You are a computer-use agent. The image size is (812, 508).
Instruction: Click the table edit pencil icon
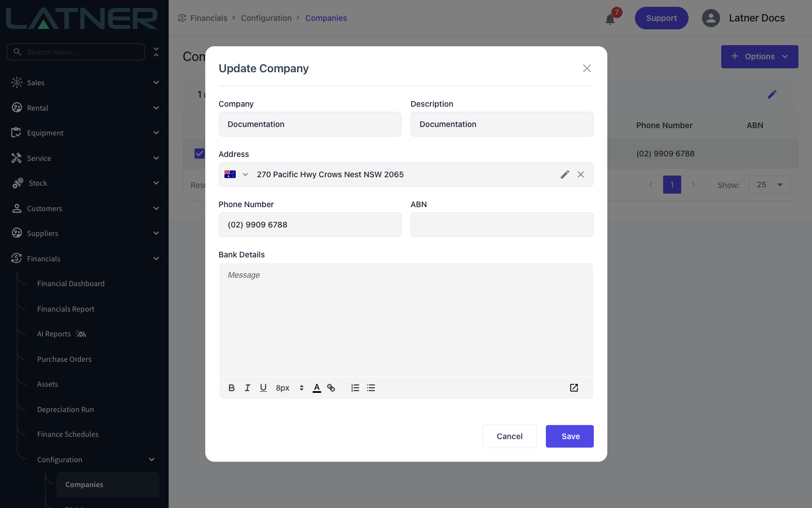772,94
